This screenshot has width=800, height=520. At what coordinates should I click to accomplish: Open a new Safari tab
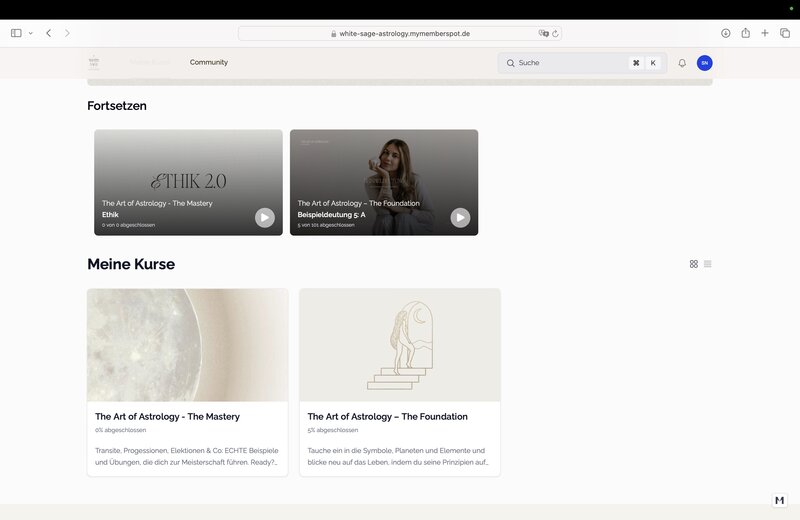coord(765,33)
